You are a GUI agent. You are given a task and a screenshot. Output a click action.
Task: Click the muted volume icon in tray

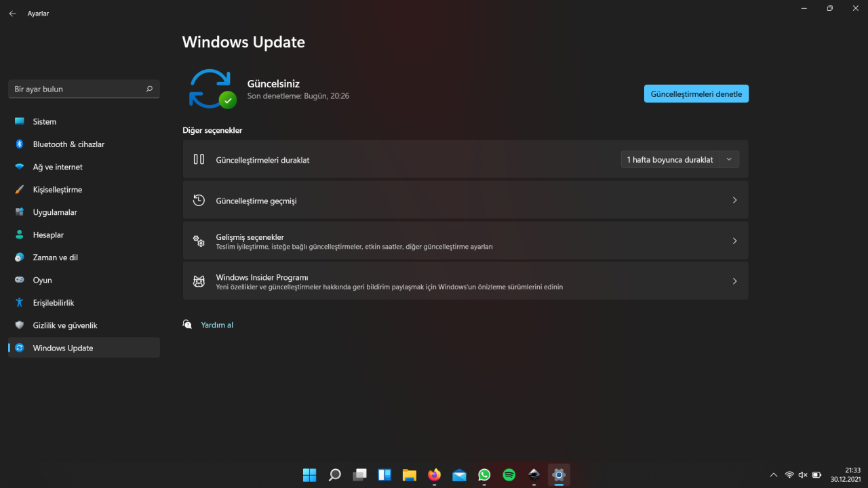point(803,474)
